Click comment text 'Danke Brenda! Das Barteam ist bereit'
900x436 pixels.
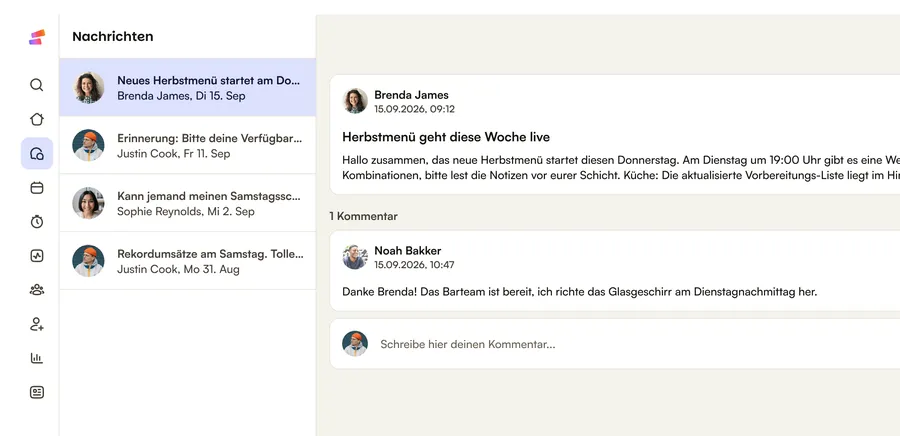(437, 292)
